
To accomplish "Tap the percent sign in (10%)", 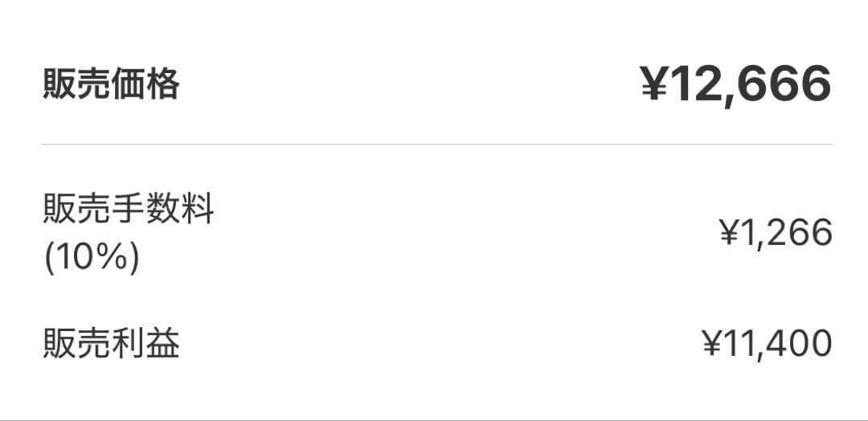I will pyautogui.click(x=115, y=259).
